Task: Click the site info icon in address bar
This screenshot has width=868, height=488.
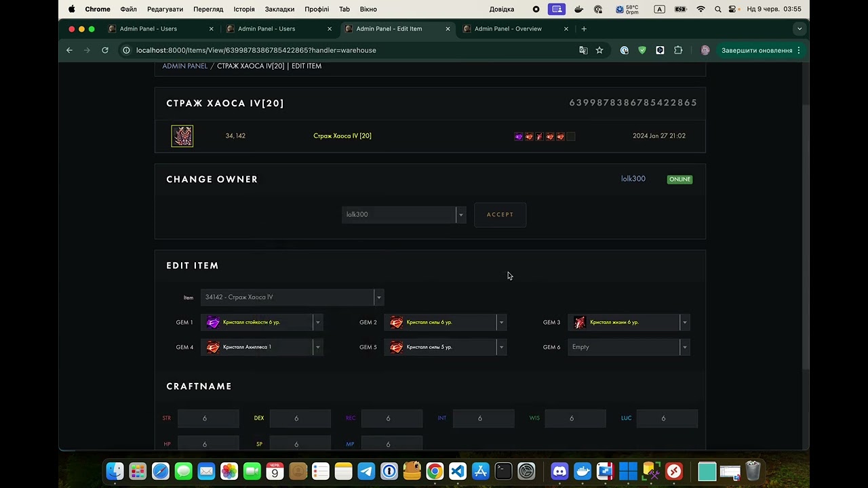Action: coord(126,50)
